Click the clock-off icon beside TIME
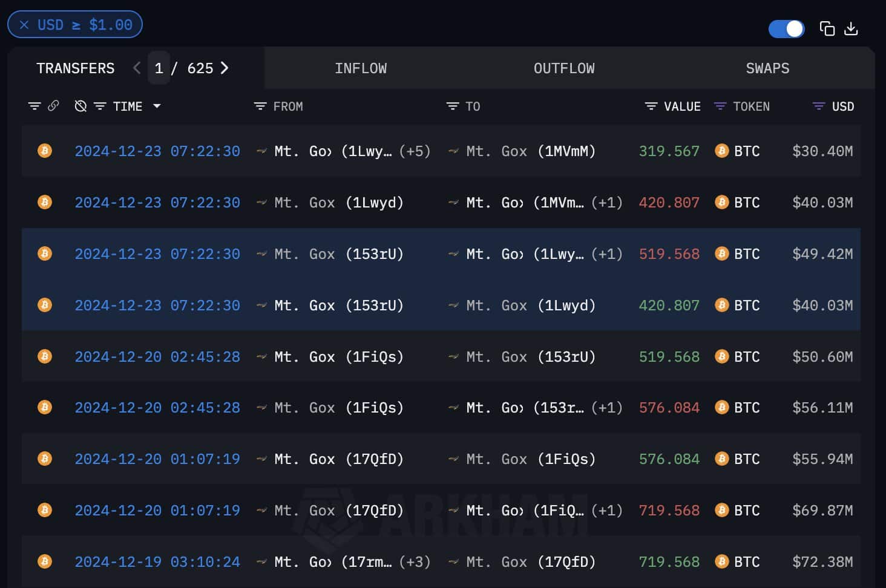886x588 pixels. (80, 106)
